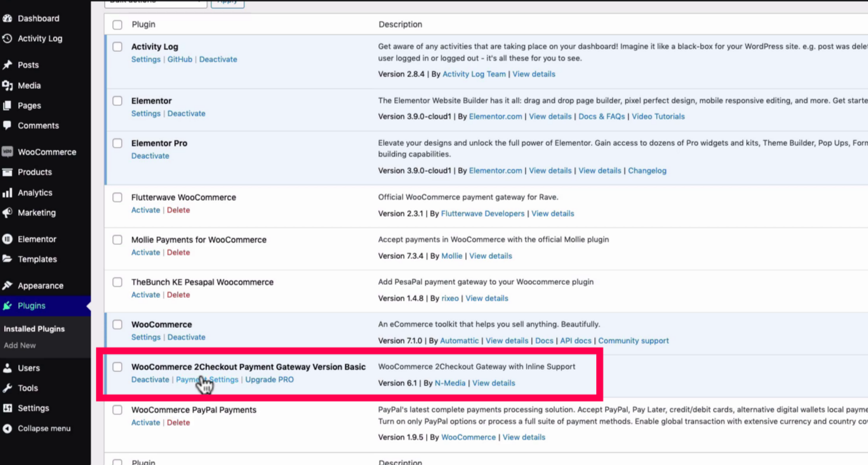Image resolution: width=868 pixels, height=465 pixels.
Task: Deactivate the Elementor plugin
Action: click(187, 114)
